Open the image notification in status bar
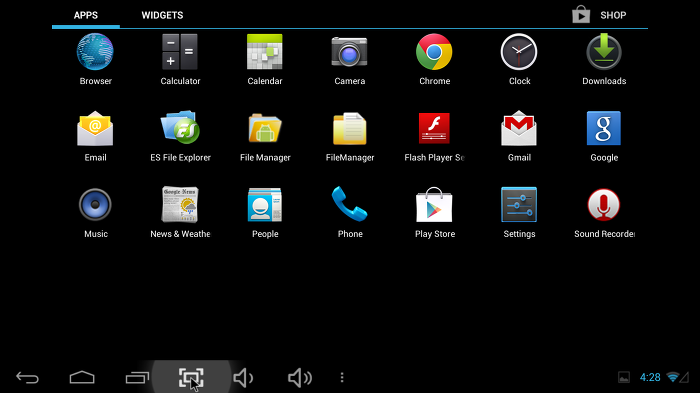 click(x=624, y=377)
